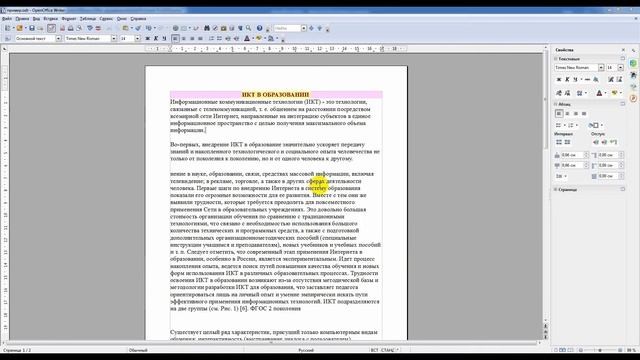Toggle Align Right in formatting toolbar
This screenshot has width=640, height=360.
192,38
